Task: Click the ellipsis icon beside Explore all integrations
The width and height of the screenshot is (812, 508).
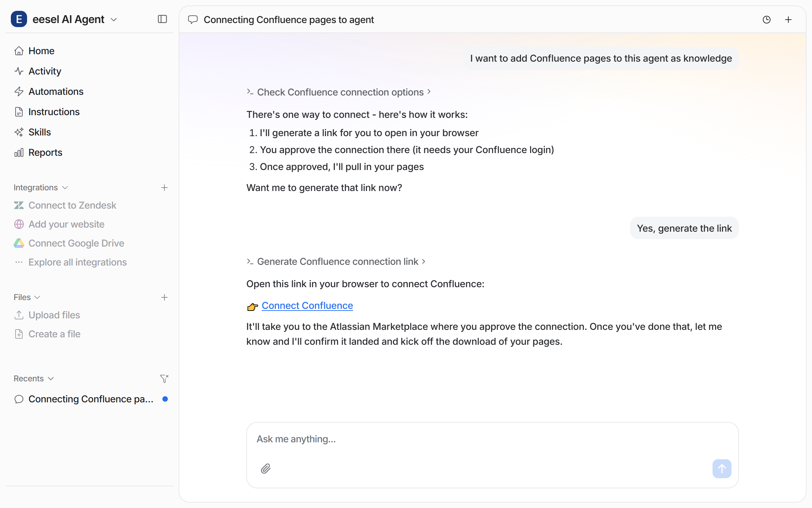Action: point(19,262)
